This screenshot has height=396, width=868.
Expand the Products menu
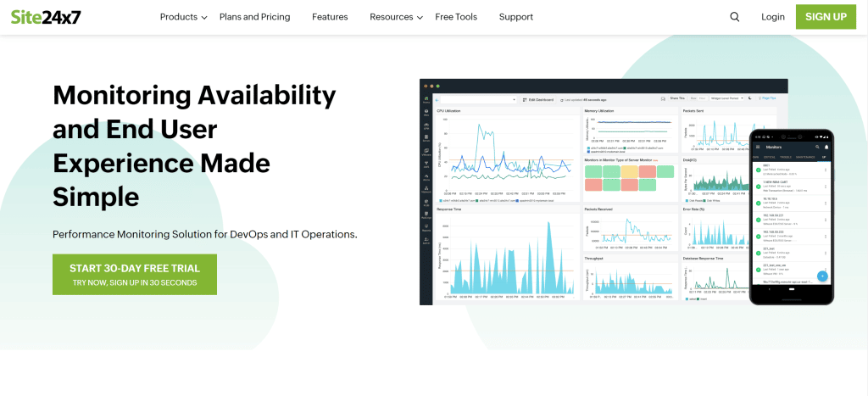click(x=183, y=17)
